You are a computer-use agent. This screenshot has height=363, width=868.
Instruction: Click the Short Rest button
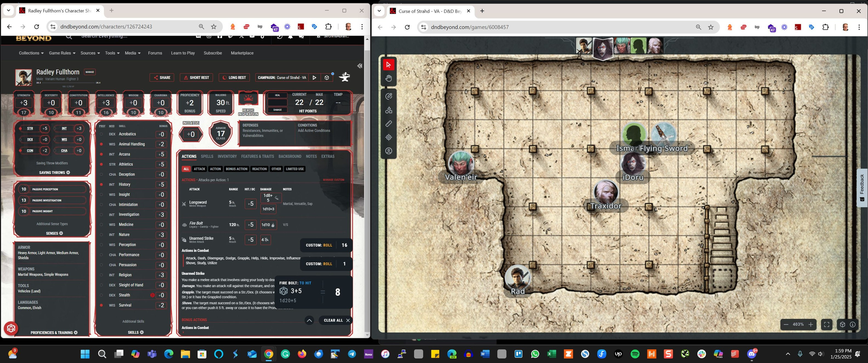click(x=196, y=78)
